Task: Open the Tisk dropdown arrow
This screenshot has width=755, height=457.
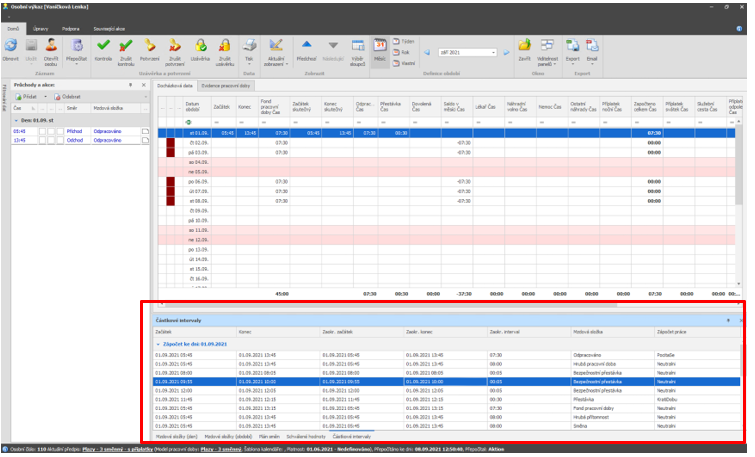Action: (249, 64)
